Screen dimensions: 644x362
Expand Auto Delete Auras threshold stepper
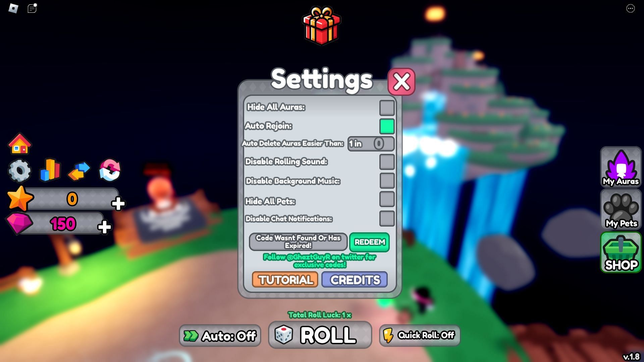point(378,144)
